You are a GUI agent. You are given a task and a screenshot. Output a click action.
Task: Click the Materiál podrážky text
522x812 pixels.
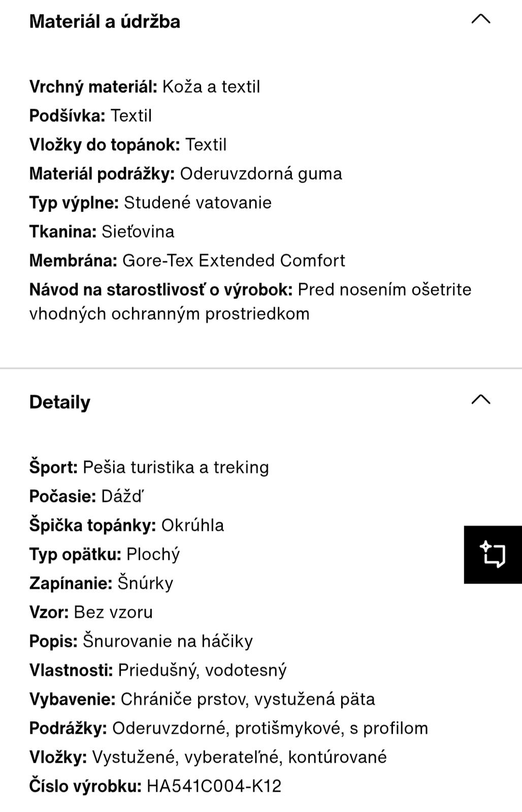[x=185, y=174]
